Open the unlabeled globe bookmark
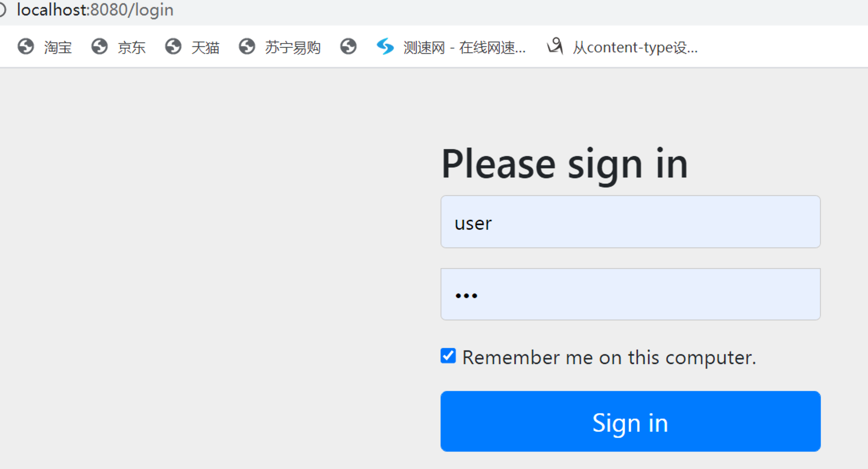 (348, 47)
